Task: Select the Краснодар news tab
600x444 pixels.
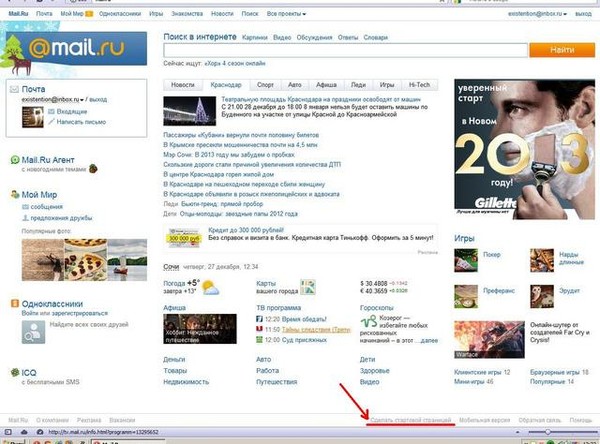Action: point(226,85)
